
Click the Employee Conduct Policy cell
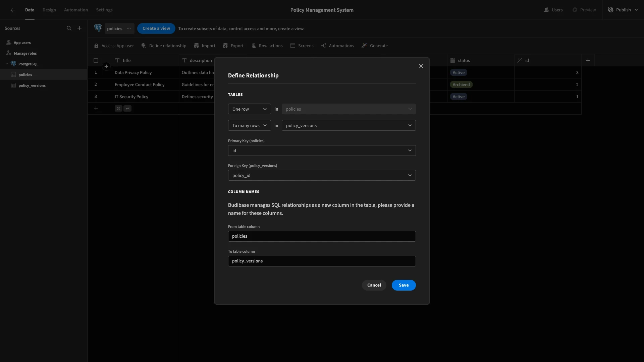[x=145, y=84]
